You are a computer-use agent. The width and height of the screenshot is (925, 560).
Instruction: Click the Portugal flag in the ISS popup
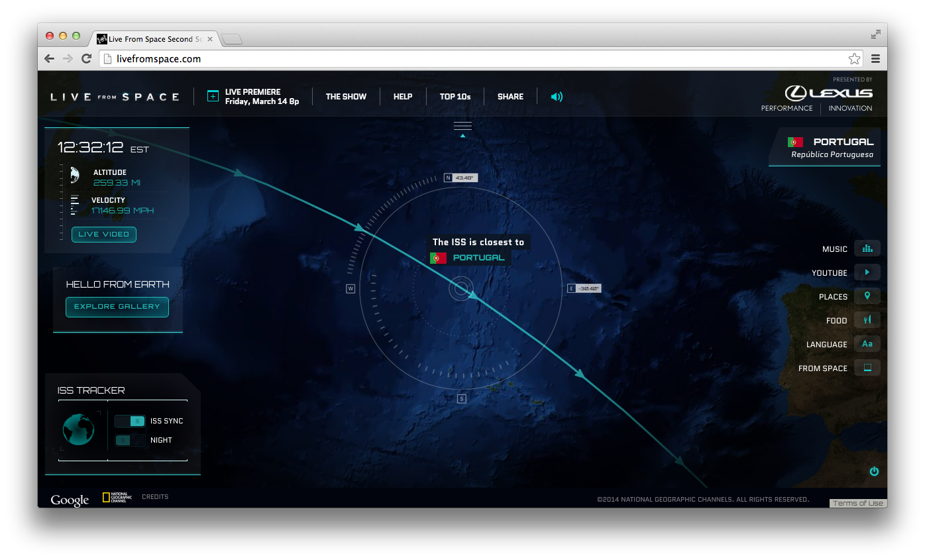point(438,258)
